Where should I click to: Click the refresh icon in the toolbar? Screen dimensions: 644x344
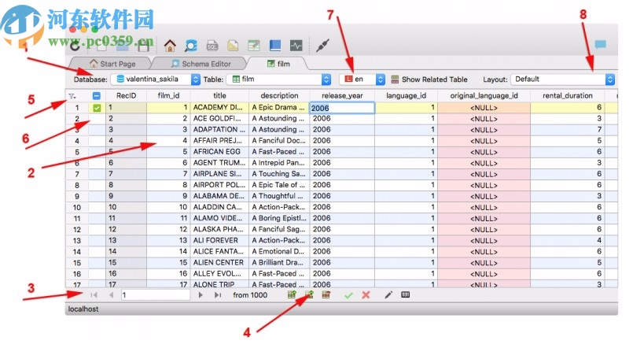[75, 46]
